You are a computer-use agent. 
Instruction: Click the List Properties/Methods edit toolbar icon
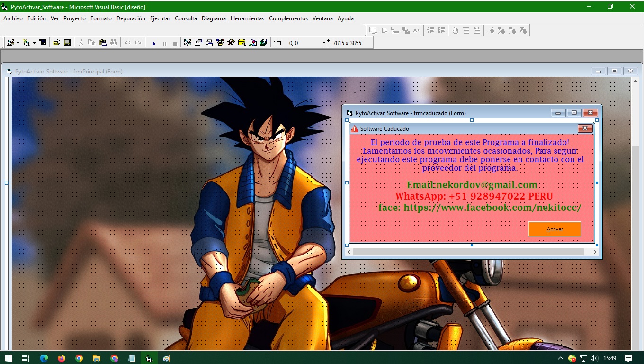(373, 30)
